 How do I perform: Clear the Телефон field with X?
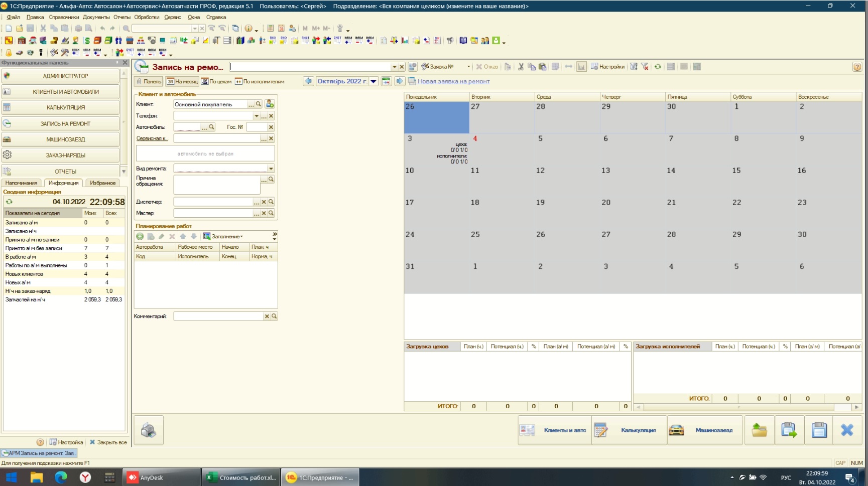[271, 116]
